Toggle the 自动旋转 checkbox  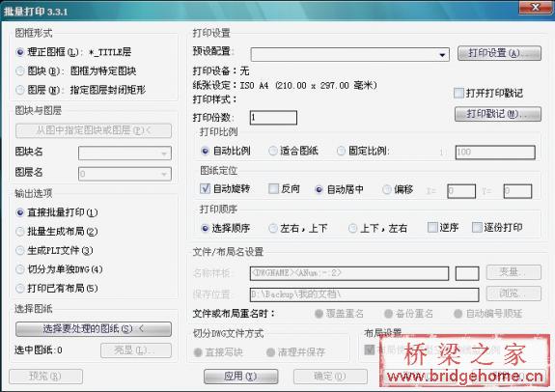[x=205, y=188]
